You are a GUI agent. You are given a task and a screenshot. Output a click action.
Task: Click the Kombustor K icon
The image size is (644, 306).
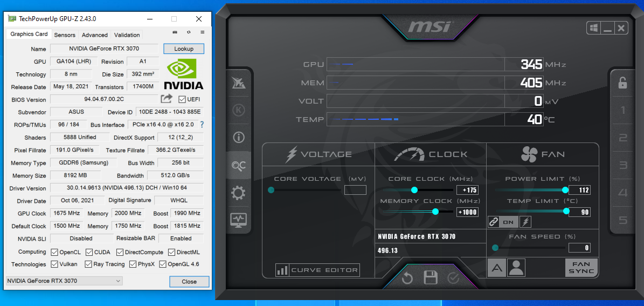(x=239, y=110)
